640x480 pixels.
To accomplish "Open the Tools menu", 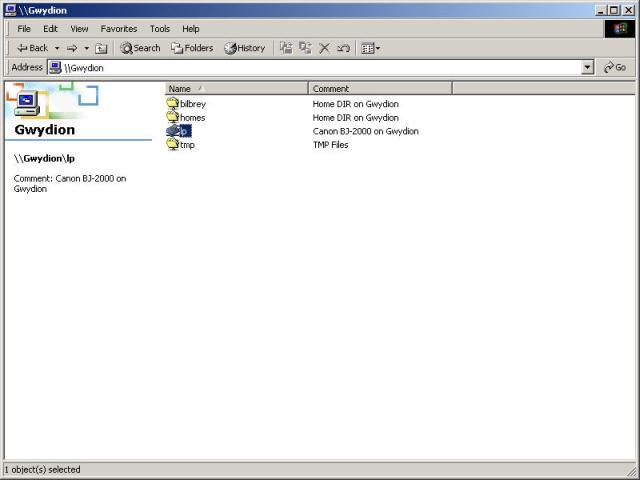I will point(160,29).
